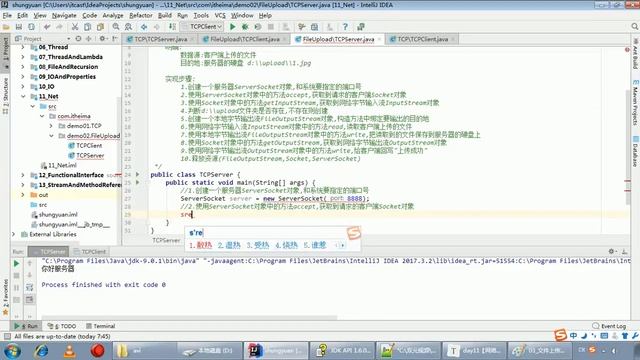This screenshot has width=640, height=360.
Task: Open the TODO tool window button
Action: pyautogui.click(x=62, y=326)
